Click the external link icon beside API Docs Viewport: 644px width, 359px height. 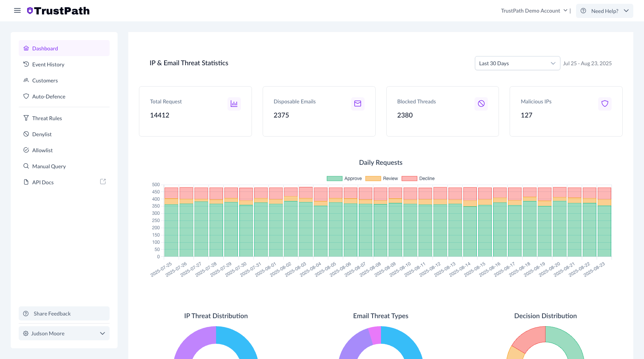coord(103,182)
